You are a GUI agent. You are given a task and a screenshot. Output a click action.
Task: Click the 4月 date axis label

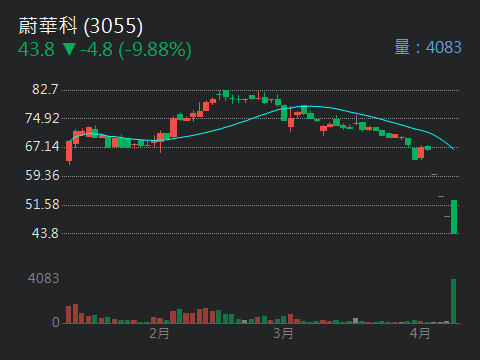(x=420, y=333)
